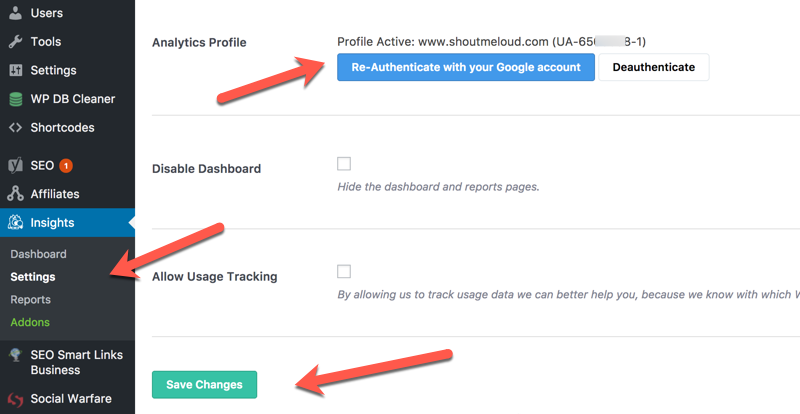Click the SEO Smart Links Business icon
Screen dimensions: 800x414
15,355
